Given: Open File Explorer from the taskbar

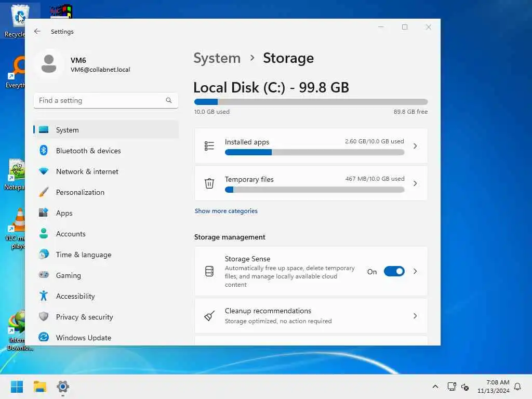Looking at the screenshot, I should (x=39, y=387).
